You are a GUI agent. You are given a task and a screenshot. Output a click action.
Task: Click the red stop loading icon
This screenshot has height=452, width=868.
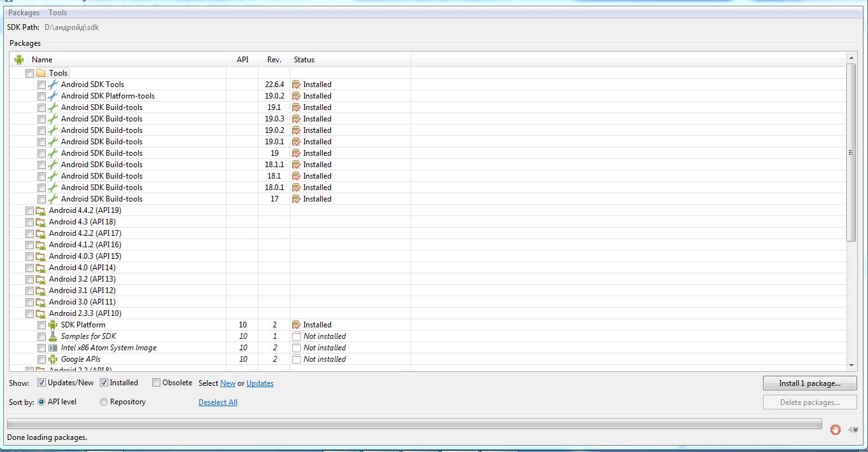(x=836, y=430)
